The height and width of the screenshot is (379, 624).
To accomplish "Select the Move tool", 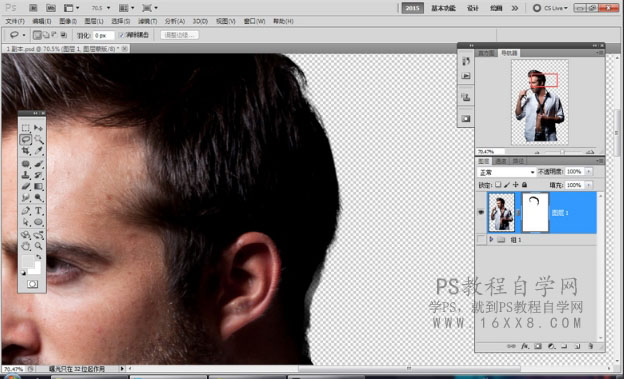I will [39, 128].
